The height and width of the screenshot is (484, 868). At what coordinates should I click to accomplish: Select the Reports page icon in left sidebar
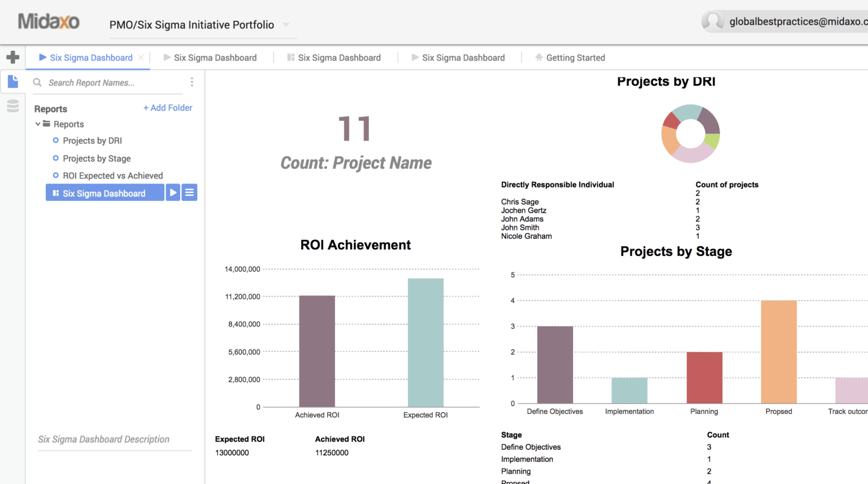pos(12,81)
